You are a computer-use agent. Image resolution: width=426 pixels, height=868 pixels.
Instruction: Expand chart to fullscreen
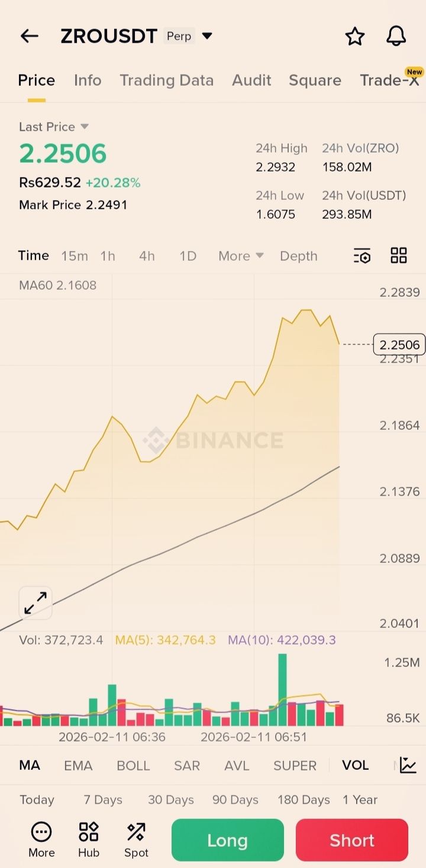pyautogui.click(x=35, y=603)
